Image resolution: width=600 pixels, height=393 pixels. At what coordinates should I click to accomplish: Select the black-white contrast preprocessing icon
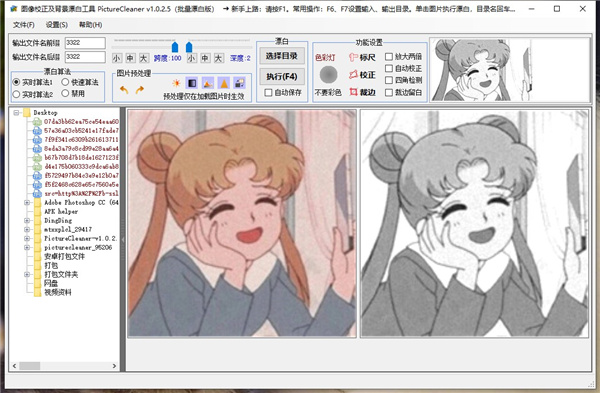tap(192, 83)
